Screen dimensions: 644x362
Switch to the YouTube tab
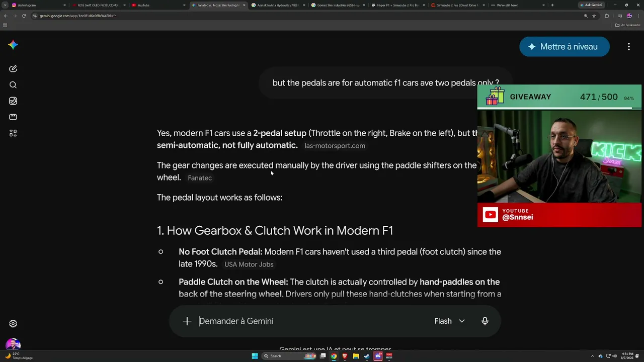coord(157,5)
